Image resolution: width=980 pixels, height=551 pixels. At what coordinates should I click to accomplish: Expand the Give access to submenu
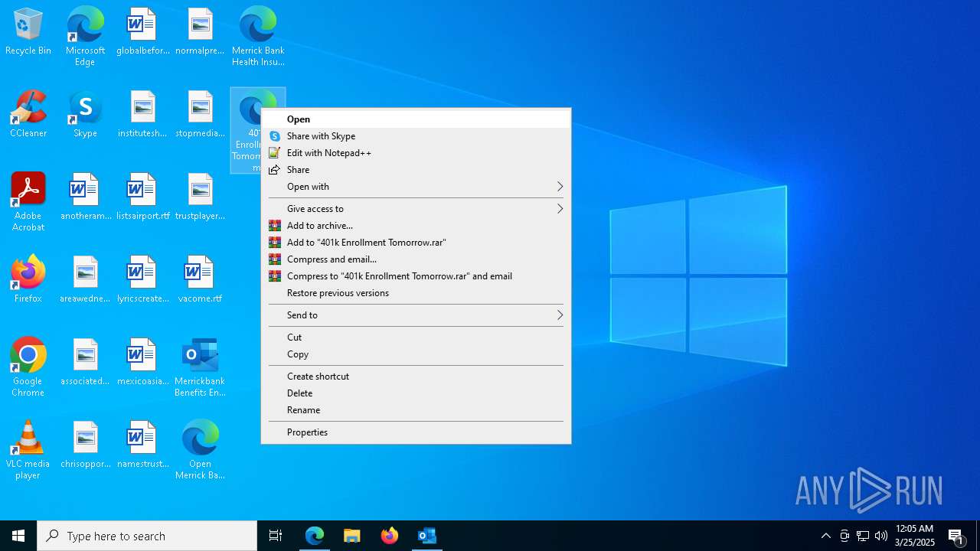click(x=416, y=209)
